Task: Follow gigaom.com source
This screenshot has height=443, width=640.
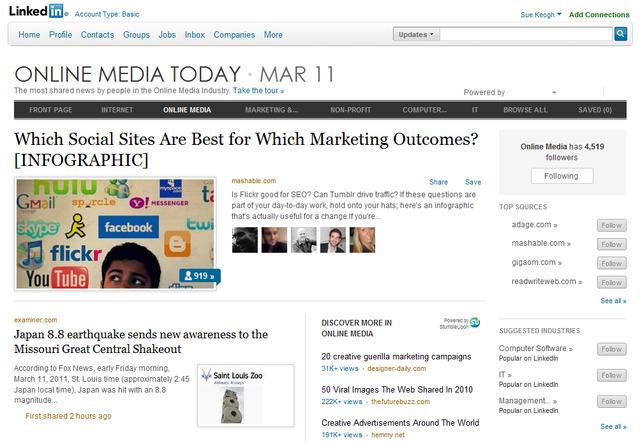Action: [611, 263]
